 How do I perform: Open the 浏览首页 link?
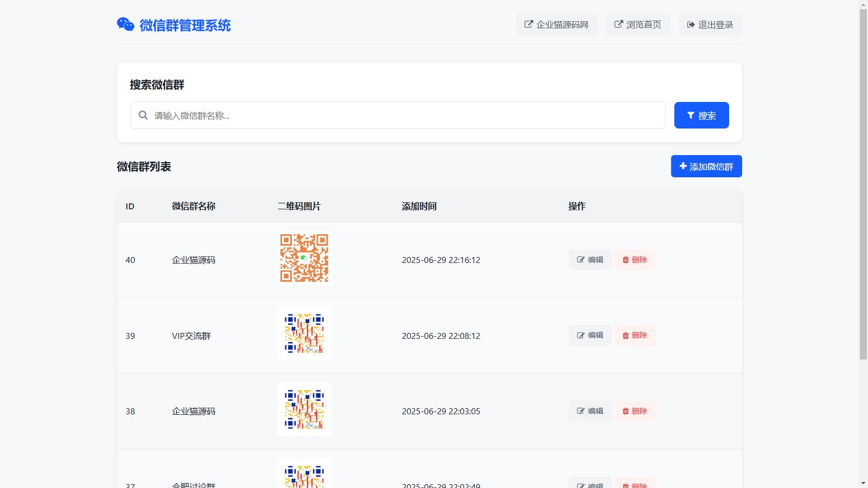click(637, 24)
